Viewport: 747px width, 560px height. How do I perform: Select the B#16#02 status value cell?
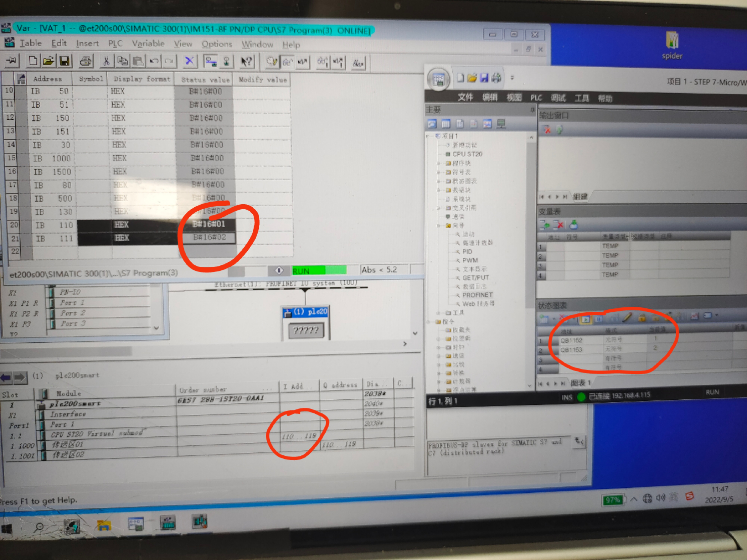coord(209,237)
